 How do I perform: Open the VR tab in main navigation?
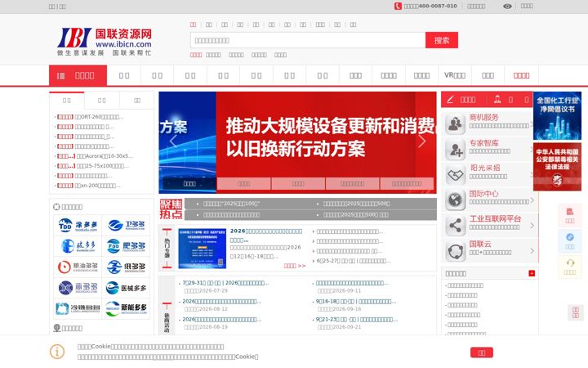(x=455, y=75)
